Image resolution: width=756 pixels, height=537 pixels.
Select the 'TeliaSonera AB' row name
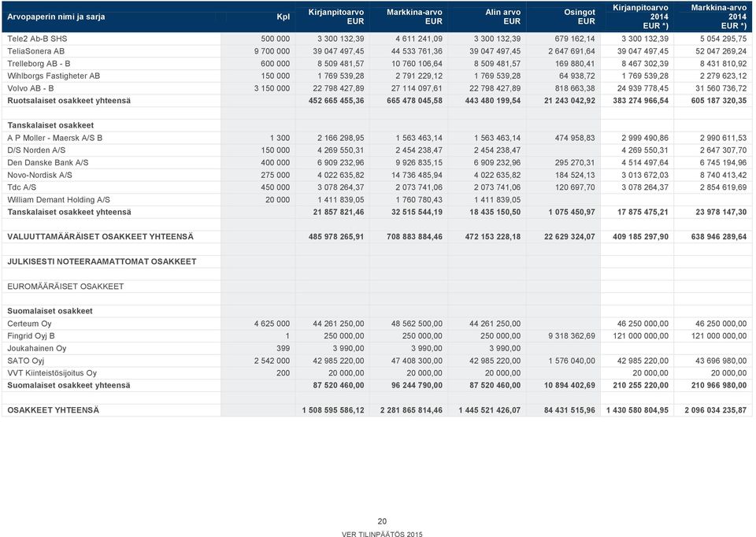[x=35, y=51]
